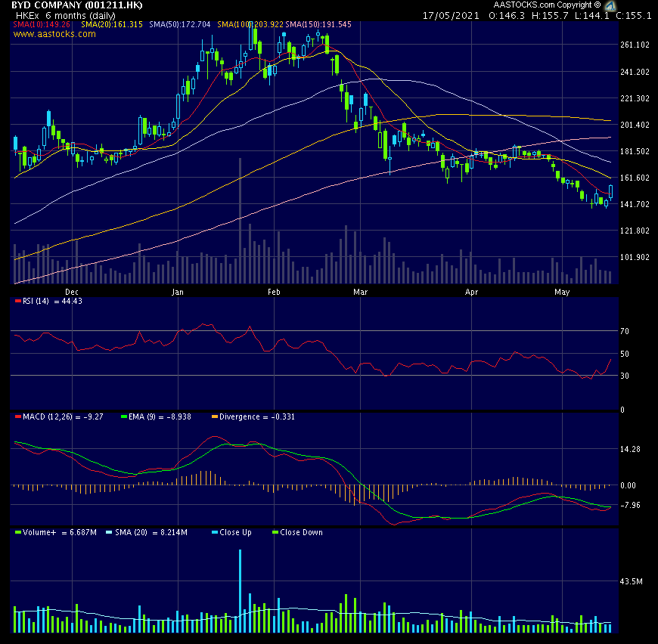Screen dimensions: 658x644
Task: Click the green Volume+ legend marker
Action: [17, 532]
